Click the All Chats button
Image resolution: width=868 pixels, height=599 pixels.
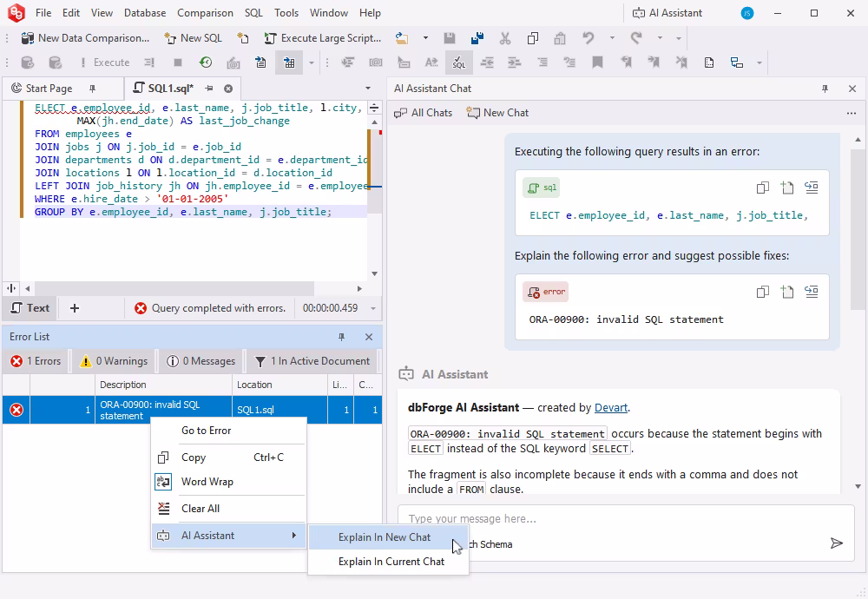(x=424, y=113)
